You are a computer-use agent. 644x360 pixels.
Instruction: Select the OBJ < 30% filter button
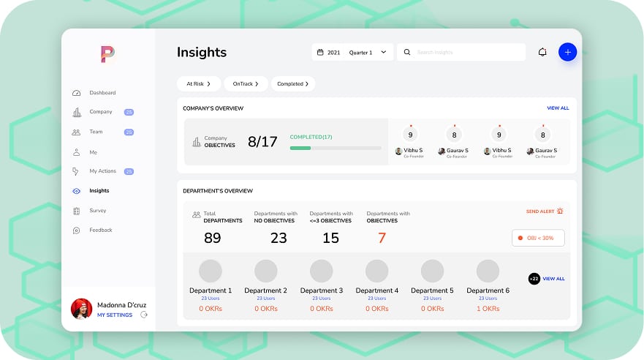point(537,238)
